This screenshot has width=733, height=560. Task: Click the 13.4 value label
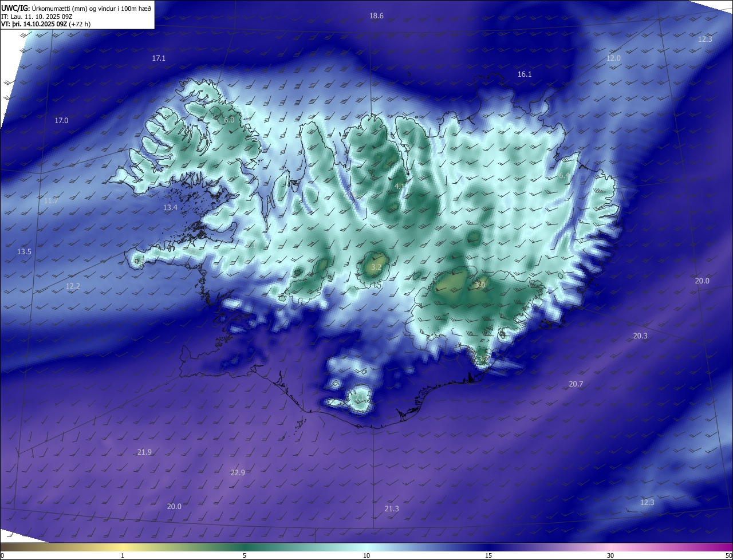[170, 208]
